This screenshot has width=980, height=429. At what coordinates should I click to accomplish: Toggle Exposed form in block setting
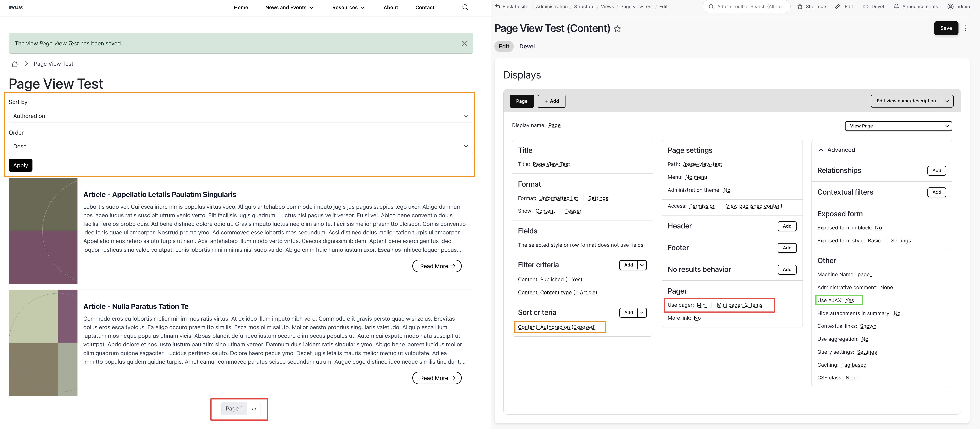pyautogui.click(x=878, y=228)
